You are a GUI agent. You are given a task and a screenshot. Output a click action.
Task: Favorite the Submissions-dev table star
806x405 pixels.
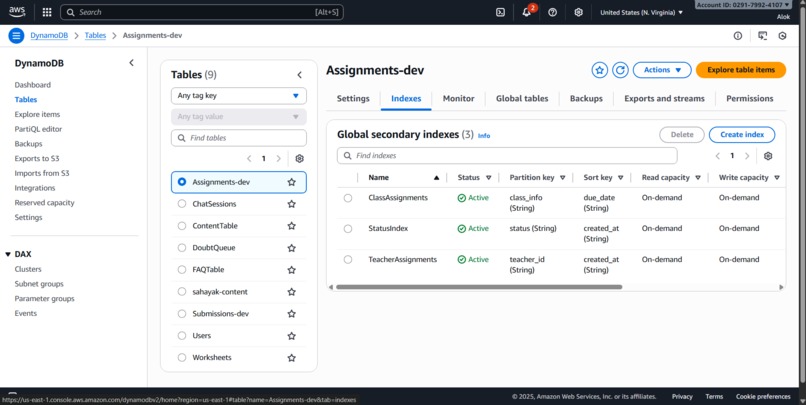291,314
